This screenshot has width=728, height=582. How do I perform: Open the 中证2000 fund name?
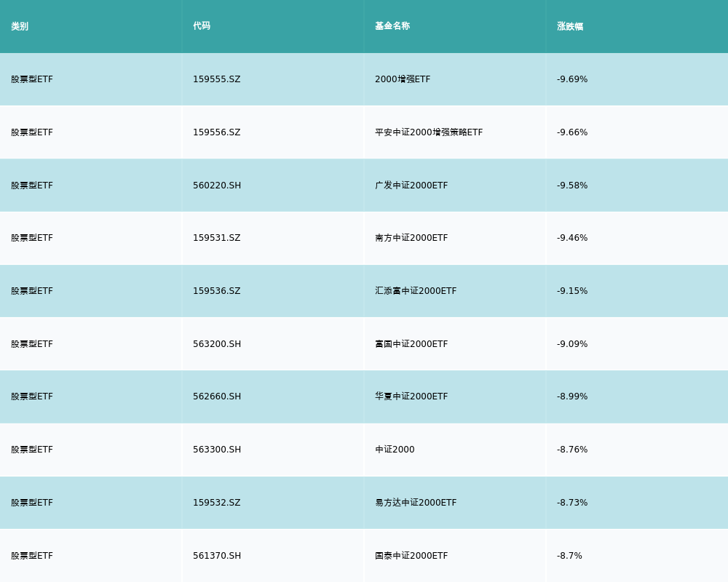pos(395,450)
